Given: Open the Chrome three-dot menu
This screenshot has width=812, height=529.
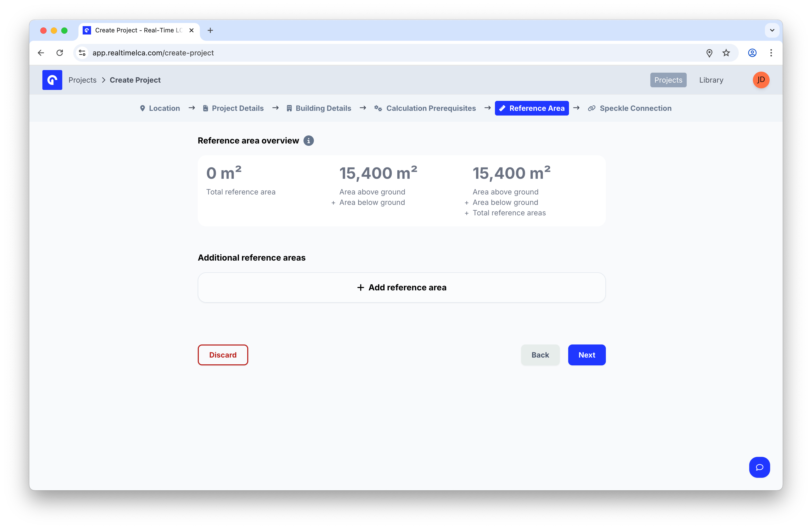Looking at the screenshot, I should point(771,53).
